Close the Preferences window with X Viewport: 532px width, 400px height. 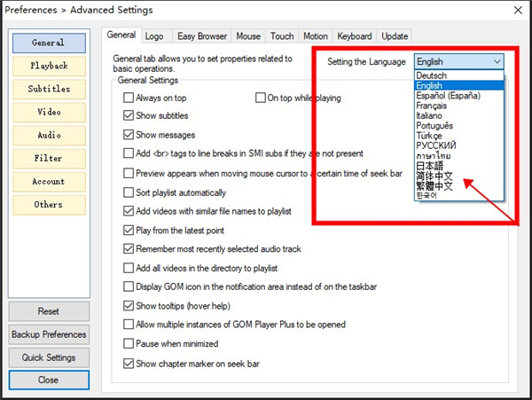pyautogui.click(x=513, y=10)
